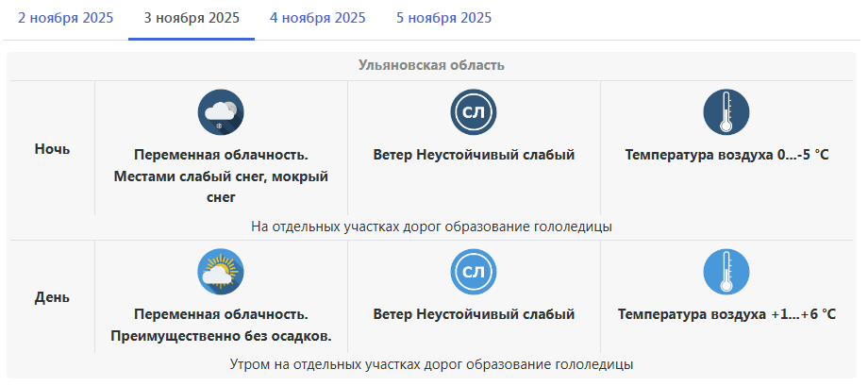Click night temperature text 0...-5 °C

coord(726,154)
